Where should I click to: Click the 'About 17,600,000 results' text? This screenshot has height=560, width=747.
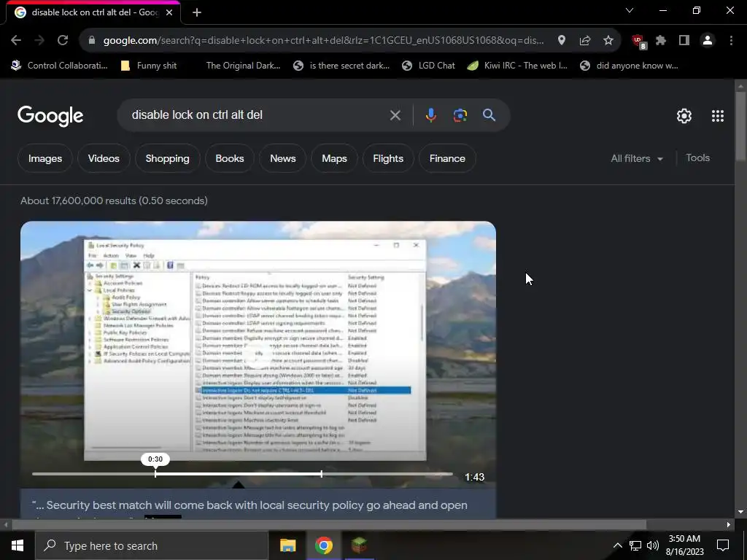click(114, 201)
